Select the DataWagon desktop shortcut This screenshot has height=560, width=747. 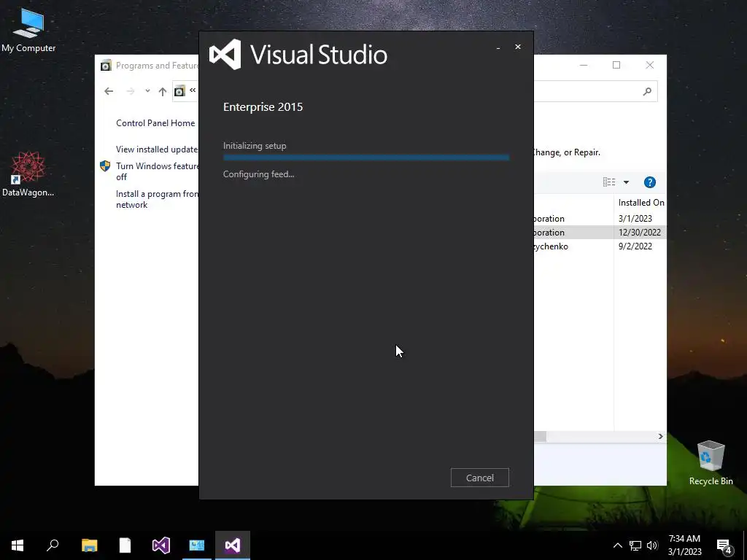(28, 174)
